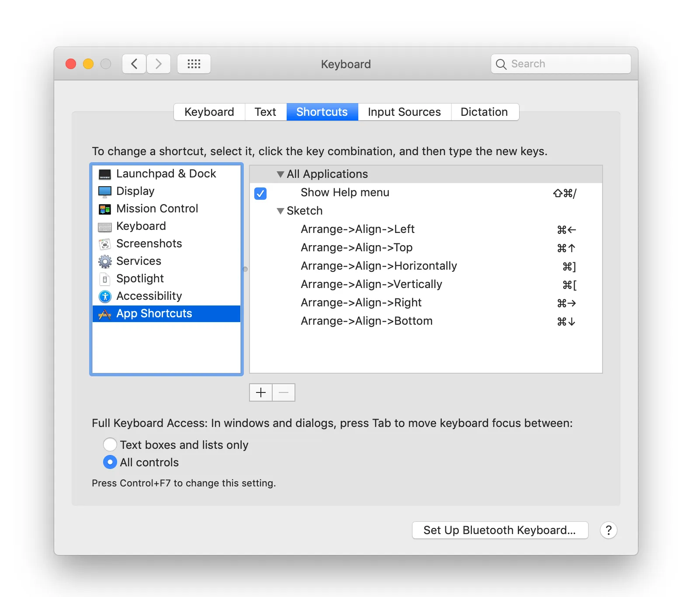Click the help question mark button

608,530
